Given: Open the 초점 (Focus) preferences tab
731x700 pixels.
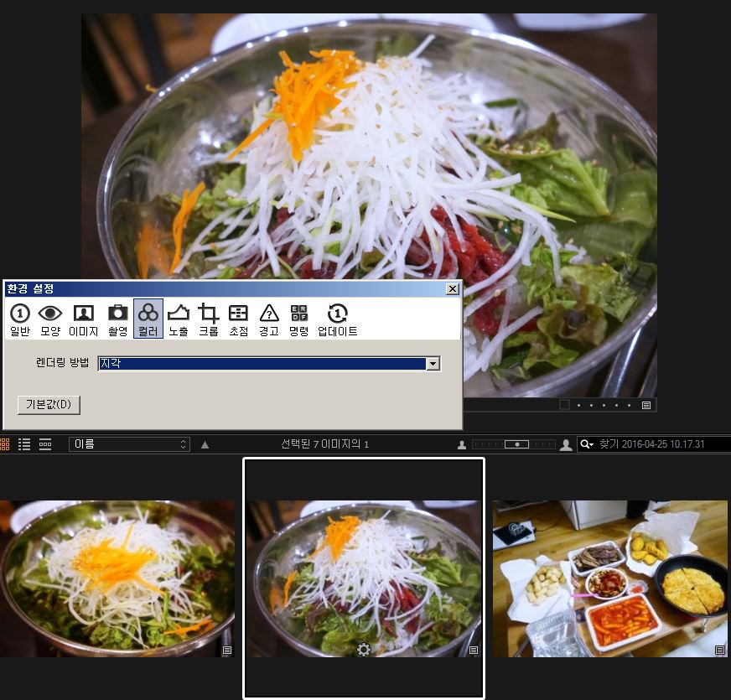Looking at the screenshot, I should coord(238,319).
